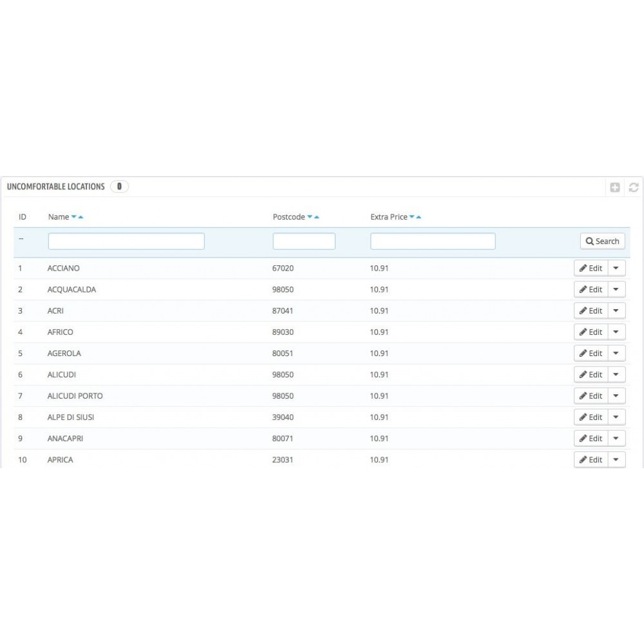
Task: Open action dropdown for ALPE DI SIUSI row
Action: click(x=616, y=418)
